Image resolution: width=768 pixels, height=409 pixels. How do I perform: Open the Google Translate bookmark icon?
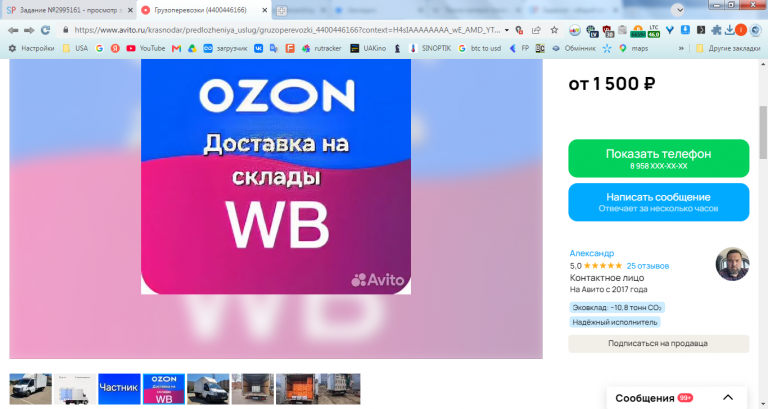coord(274,48)
